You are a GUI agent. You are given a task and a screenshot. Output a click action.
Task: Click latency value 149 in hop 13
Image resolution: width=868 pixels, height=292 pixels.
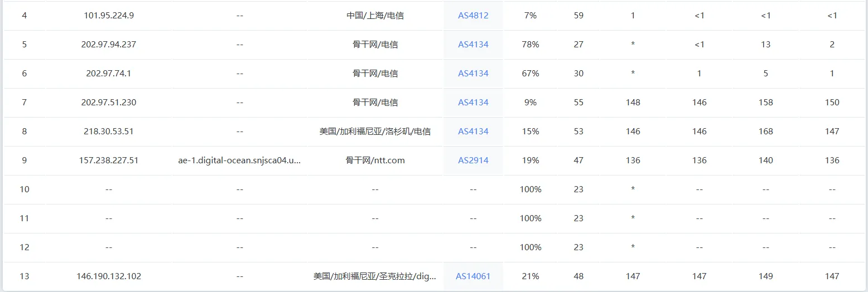coord(766,276)
